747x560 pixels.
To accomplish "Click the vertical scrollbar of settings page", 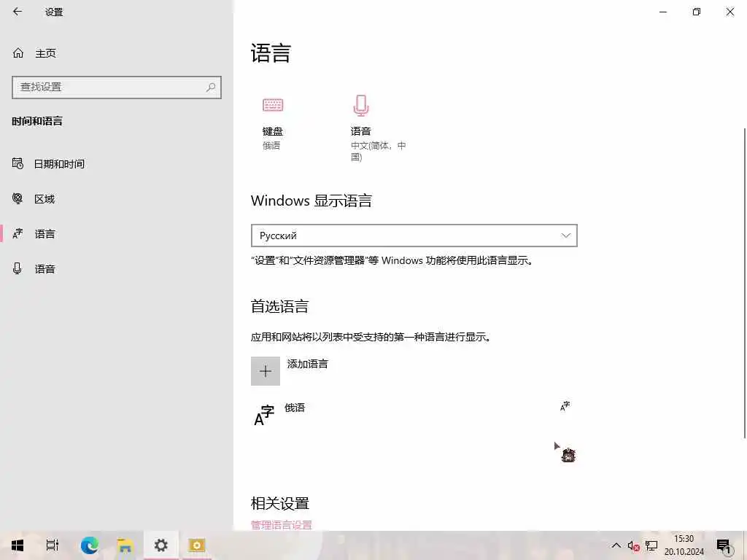I will (744, 283).
